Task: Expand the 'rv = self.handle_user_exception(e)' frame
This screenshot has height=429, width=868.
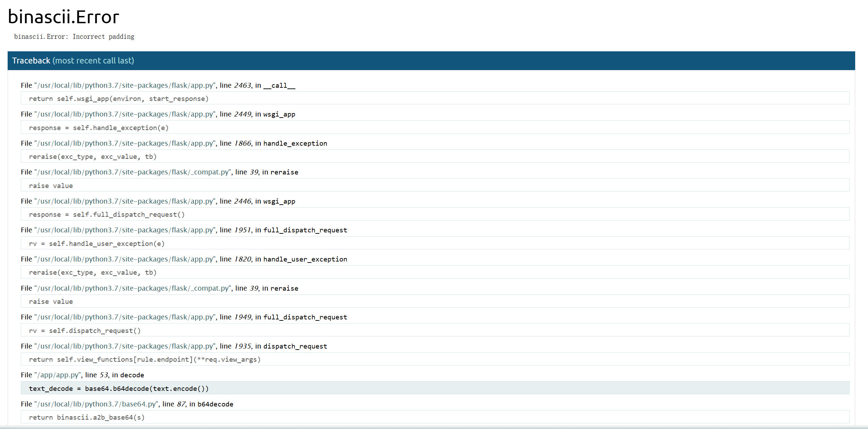Action: click(x=97, y=243)
